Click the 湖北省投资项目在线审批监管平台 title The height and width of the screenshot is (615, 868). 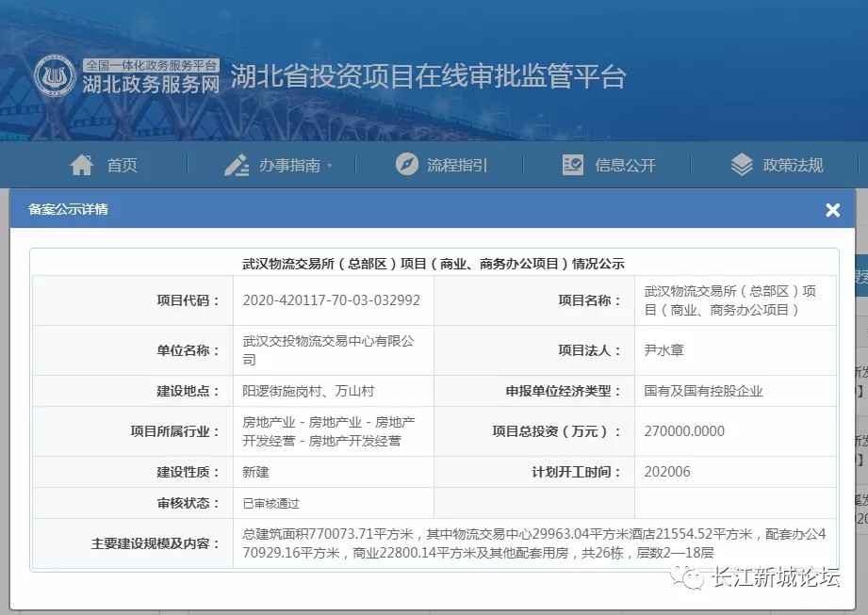click(x=428, y=76)
